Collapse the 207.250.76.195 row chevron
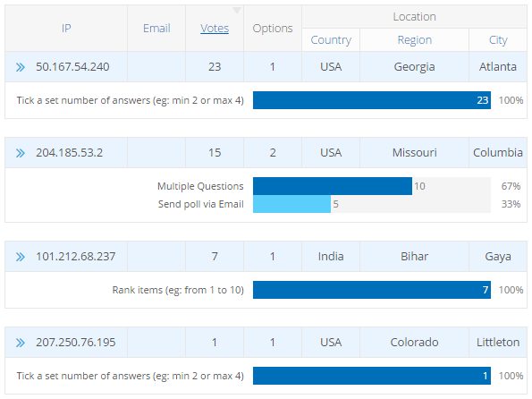Image resolution: width=532 pixels, height=399 pixels. pos(21,343)
